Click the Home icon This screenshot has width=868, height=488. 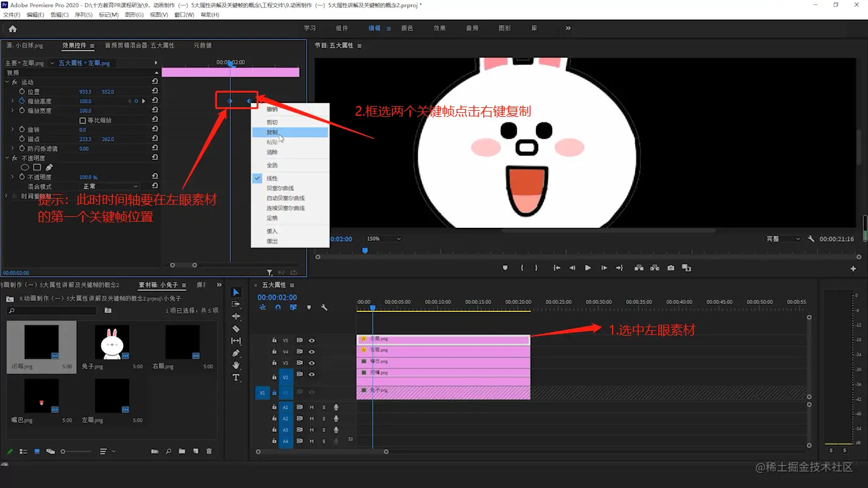click(x=12, y=29)
